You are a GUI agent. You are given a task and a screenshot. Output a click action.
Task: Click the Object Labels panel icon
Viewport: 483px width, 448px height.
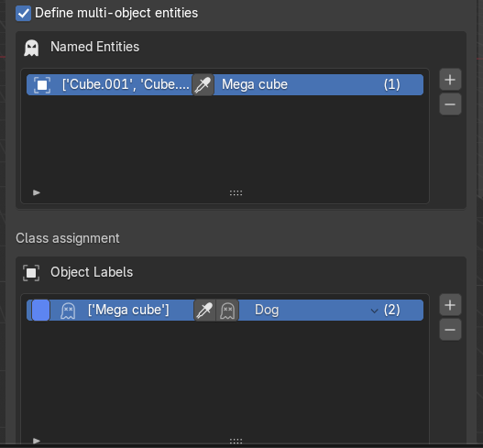(31, 273)
